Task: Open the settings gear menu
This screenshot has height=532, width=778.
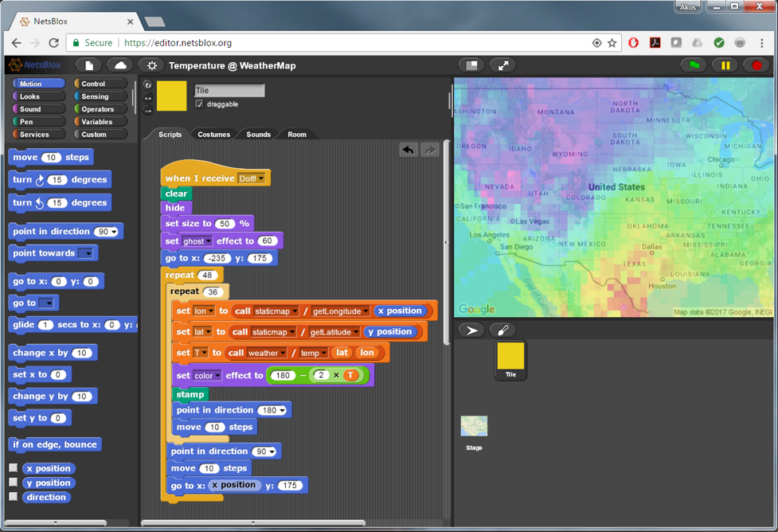Action: (152, 65)
